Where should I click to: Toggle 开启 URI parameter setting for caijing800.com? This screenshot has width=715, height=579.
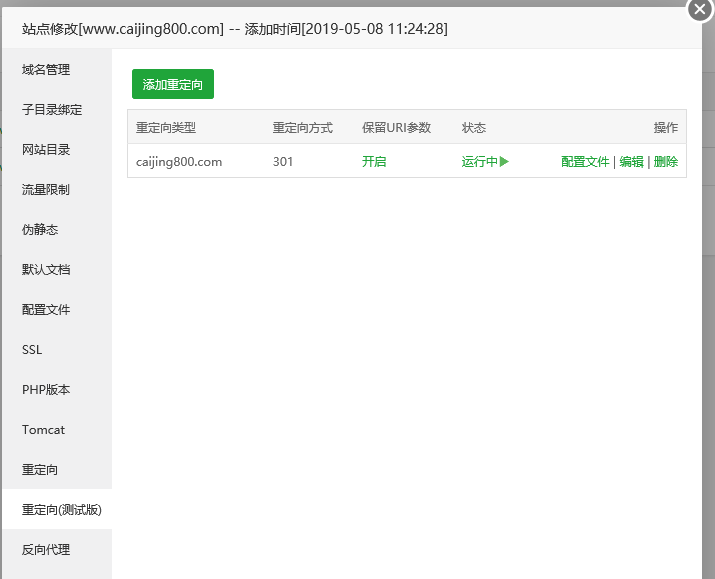pos(374,161)
